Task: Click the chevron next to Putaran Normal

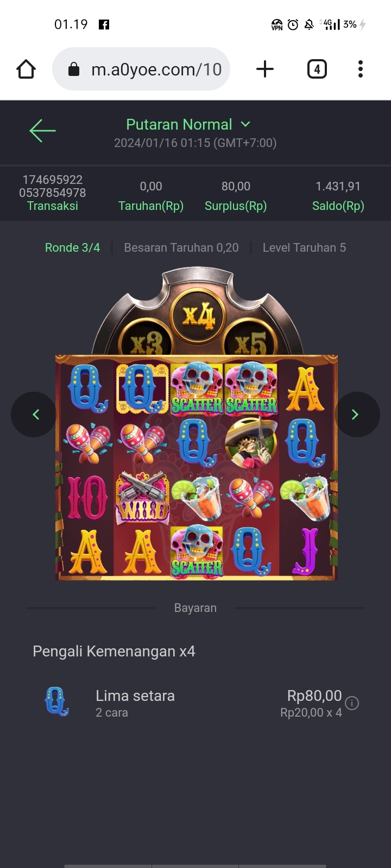Action: pyautogui.click(x=245, y=124)
